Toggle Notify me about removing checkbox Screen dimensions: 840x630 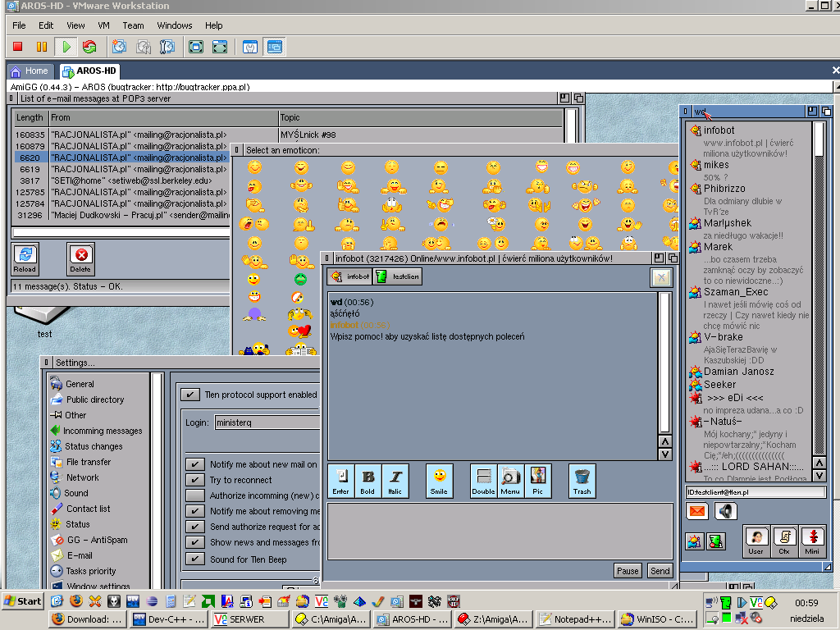195,511
